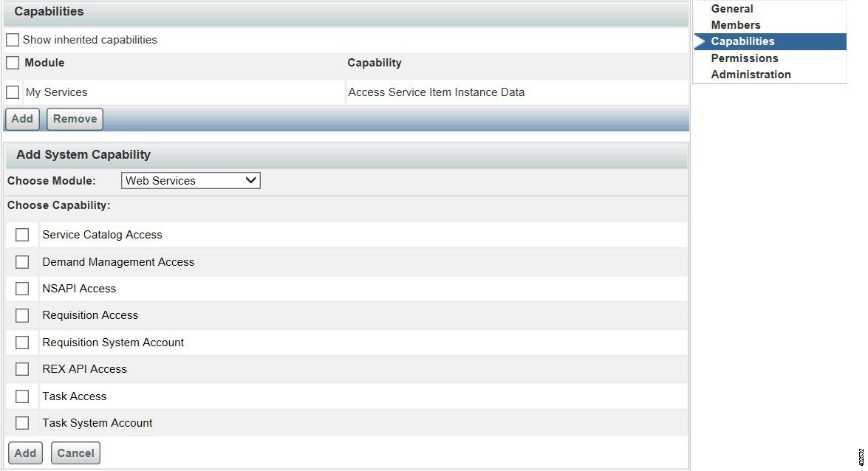The width and height of the screenshot is (868, 471).
Task: Enable the Task Access capability
Action: click(x=21, y=396)
